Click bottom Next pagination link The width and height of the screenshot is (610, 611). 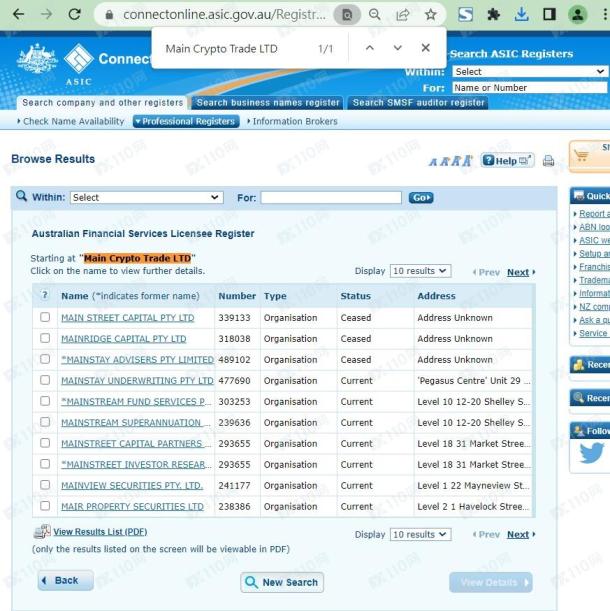(x=518, y=535)
